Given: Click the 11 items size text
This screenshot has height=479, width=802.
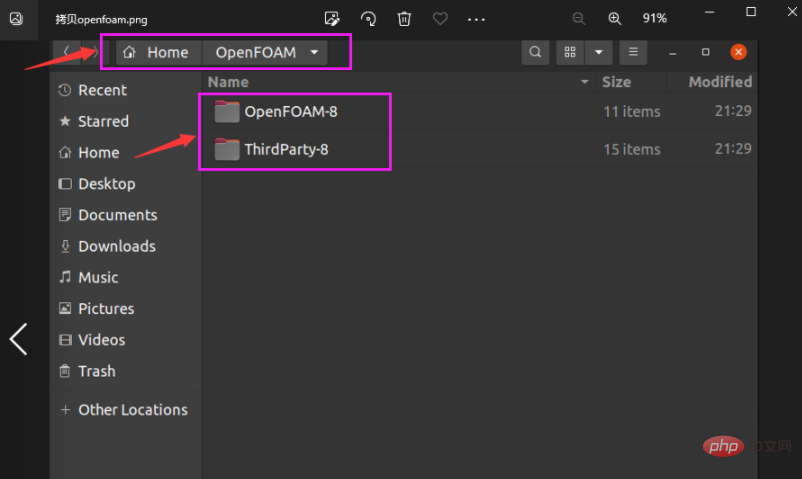Looking at the screenshot, I should point(632,112).
